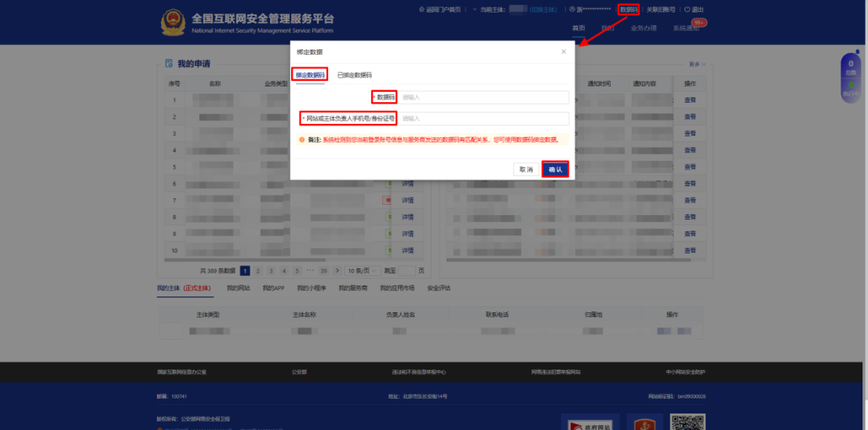The height and width of the screenshot is (430, 868).
Task: Click the home icon beside 返回门户首页
Action: click(x=421, y=9)
